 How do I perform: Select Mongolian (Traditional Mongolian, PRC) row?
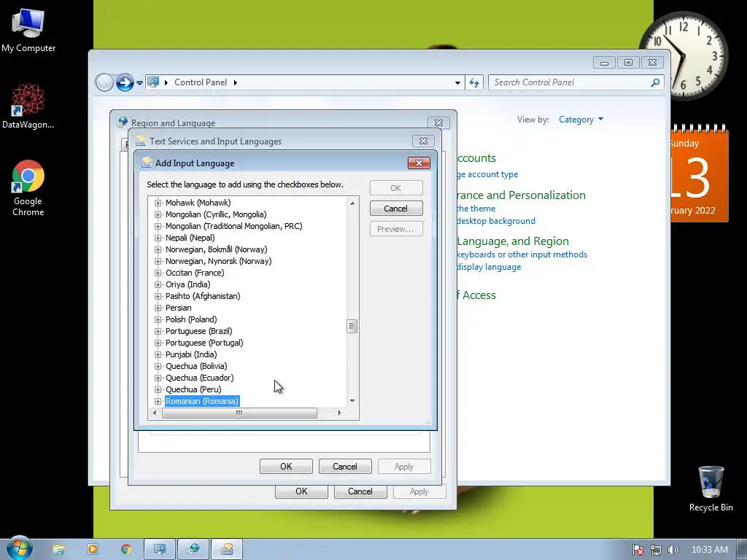(x=233, y=226)
